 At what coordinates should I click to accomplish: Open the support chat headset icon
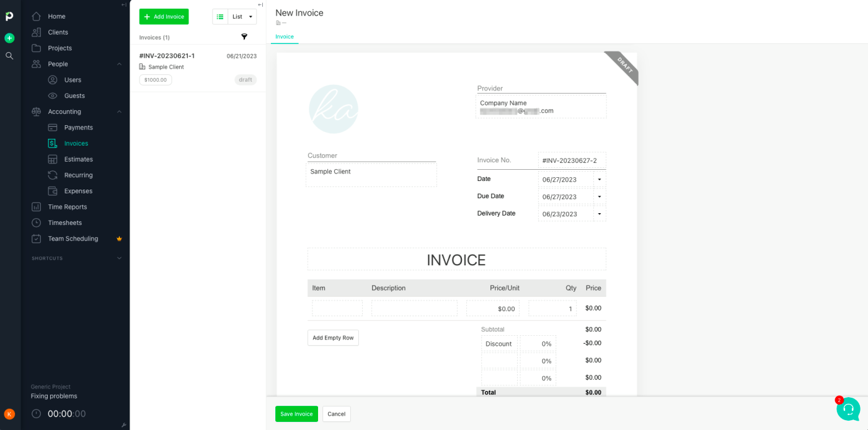848,409
